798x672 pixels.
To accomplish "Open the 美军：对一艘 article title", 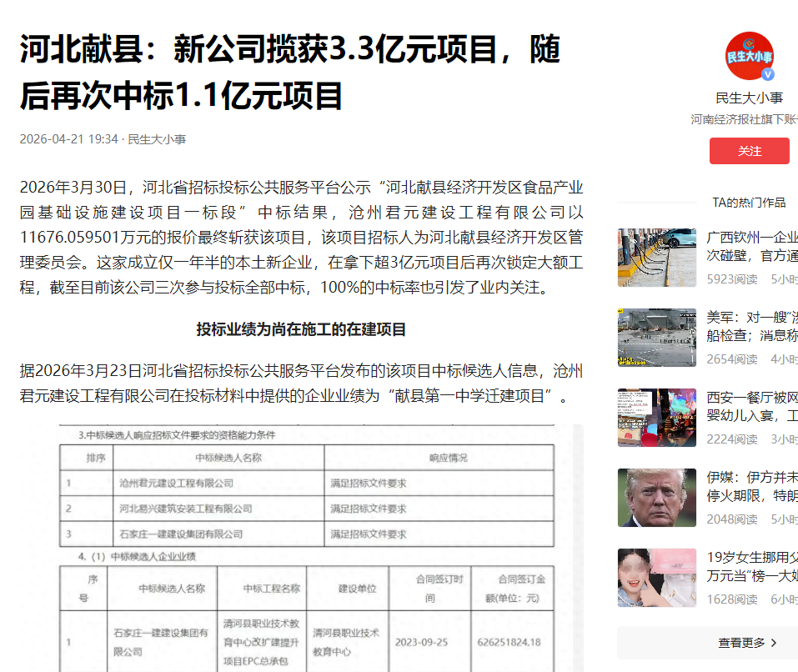I will (x=752, y=327).
